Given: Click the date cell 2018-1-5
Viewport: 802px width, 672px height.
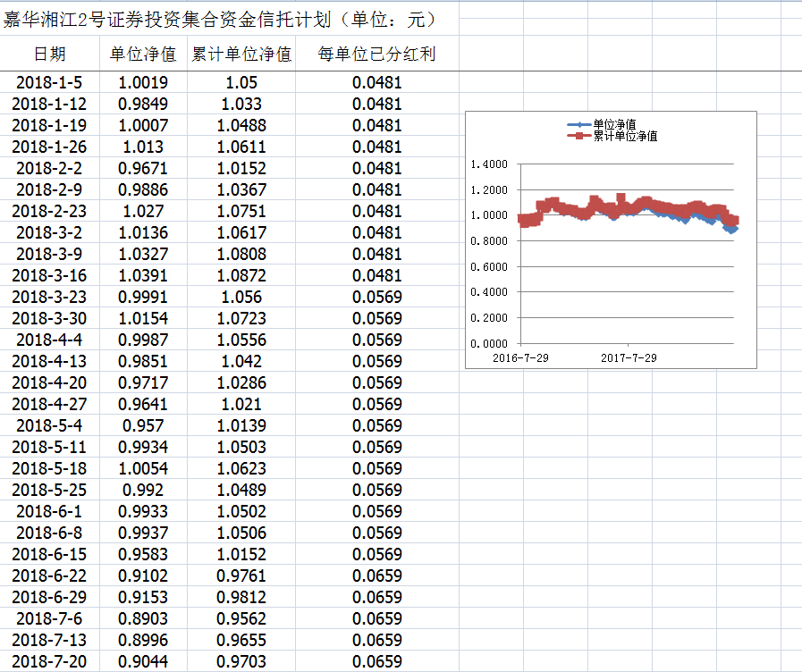Looking at the screenshot, I should click(x=49, y=82).
